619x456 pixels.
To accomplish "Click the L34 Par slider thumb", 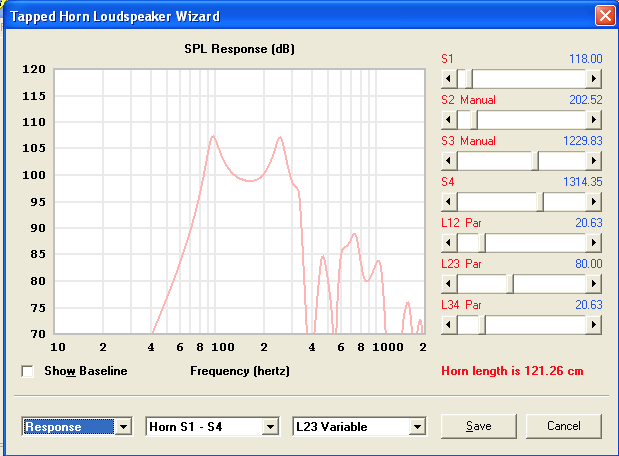I will point(482,325).
